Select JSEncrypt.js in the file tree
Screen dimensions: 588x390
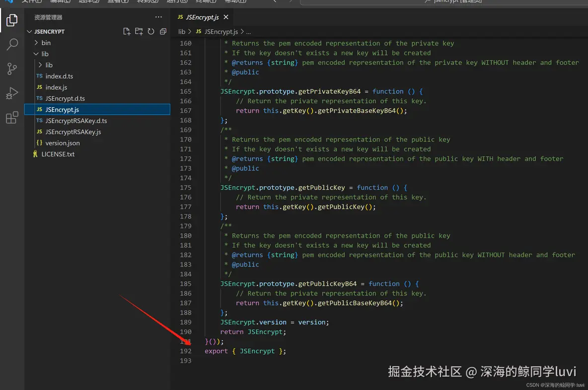pyautogui.click(x=97, y=109)
